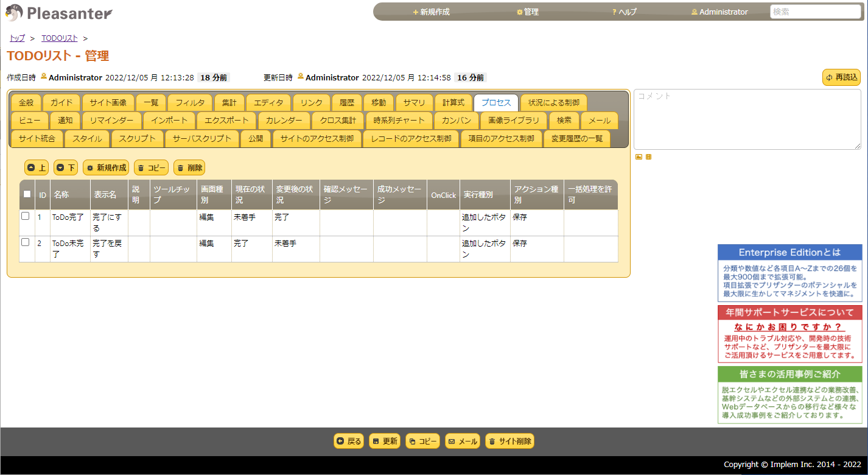Switch to the スタイル tab
The width and height of the screenshot is (868, 475).
pos(86,139)
